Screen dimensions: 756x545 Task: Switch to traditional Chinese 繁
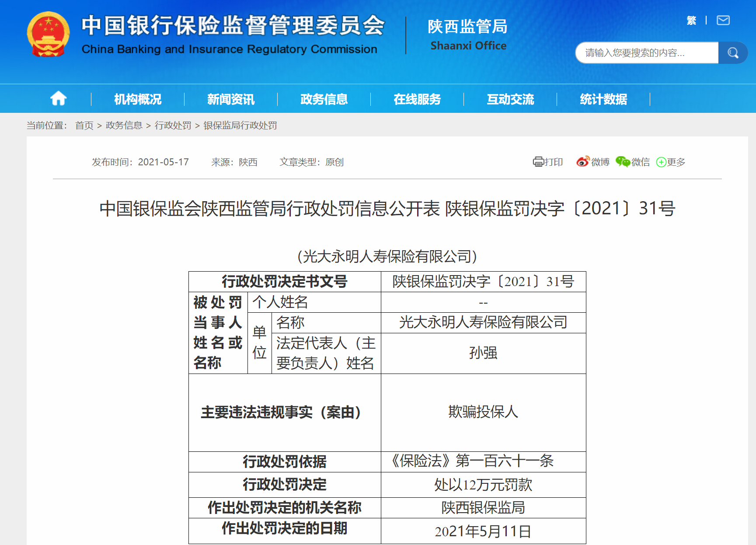[691, 21]
